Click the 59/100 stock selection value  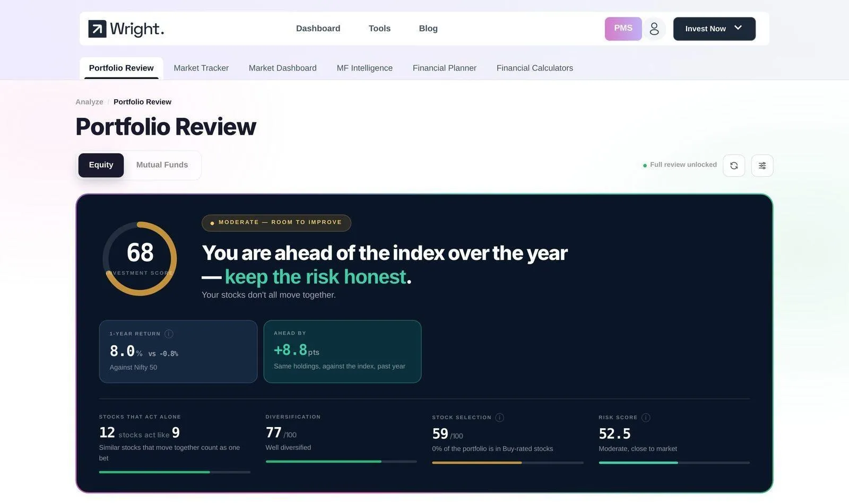[447, 434]
